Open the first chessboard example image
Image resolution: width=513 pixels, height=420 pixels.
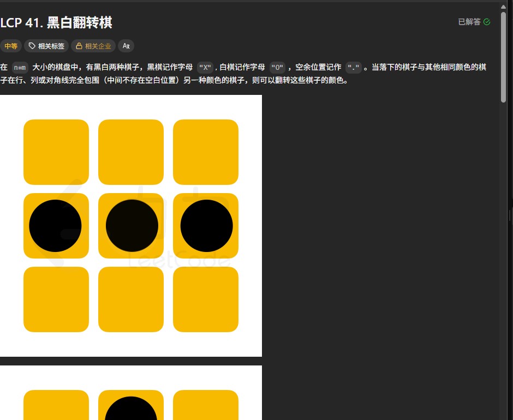pyautogui.click(x=131, y=226)
